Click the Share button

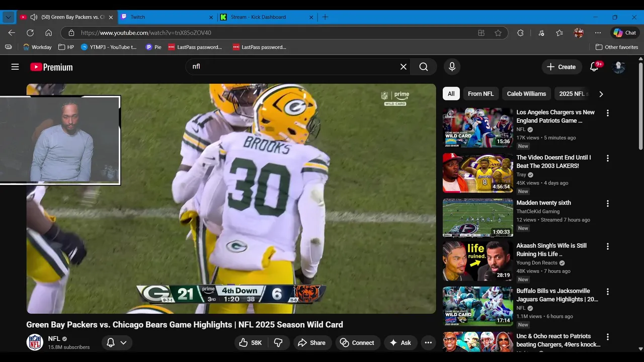(x=312, y=343)
